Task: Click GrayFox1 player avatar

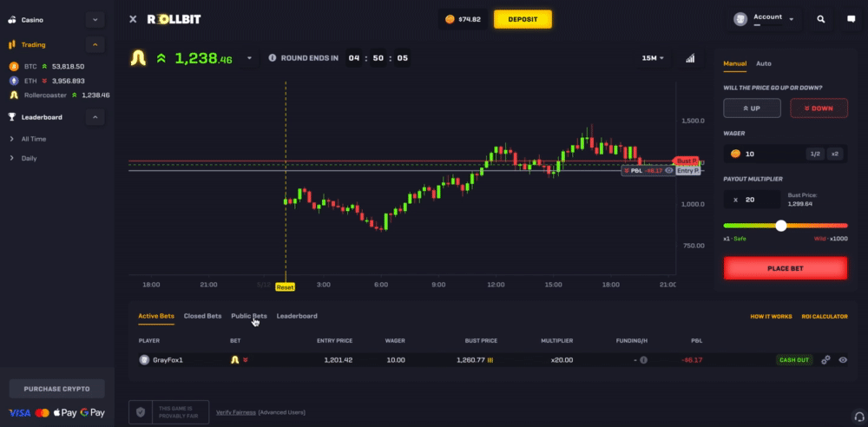Action: click(x=145, y=360)
